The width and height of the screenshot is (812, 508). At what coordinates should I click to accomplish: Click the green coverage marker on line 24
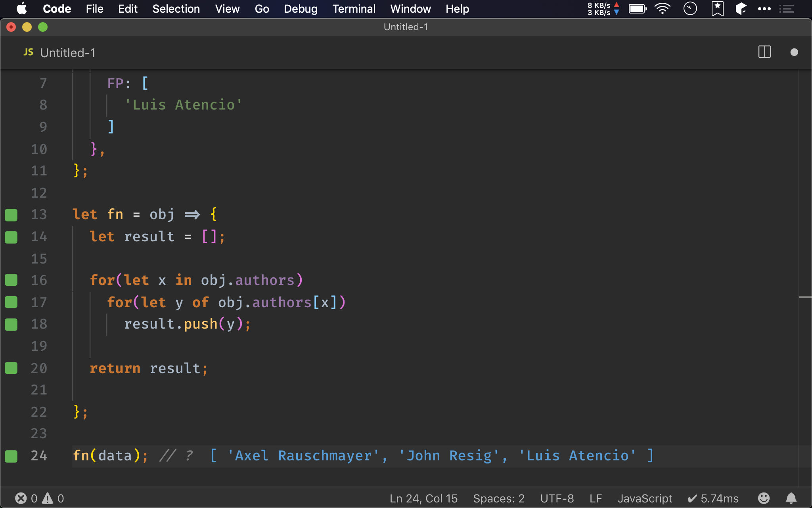tap(11, 456)
